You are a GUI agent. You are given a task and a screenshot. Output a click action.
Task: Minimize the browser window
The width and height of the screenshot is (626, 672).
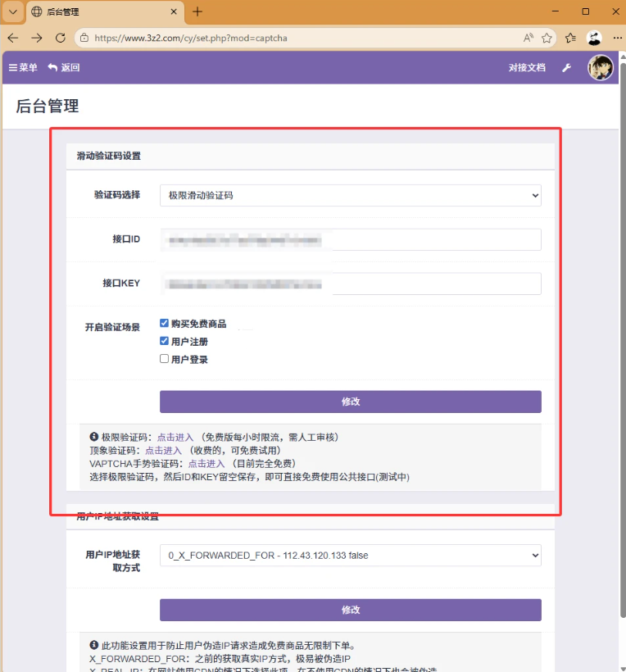(556, 11)
